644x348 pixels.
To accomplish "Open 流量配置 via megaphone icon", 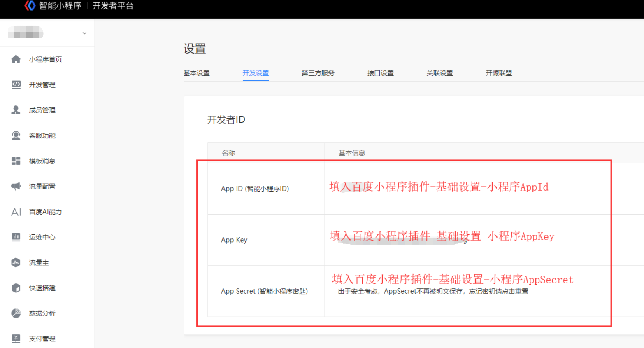I will [16, 187].
